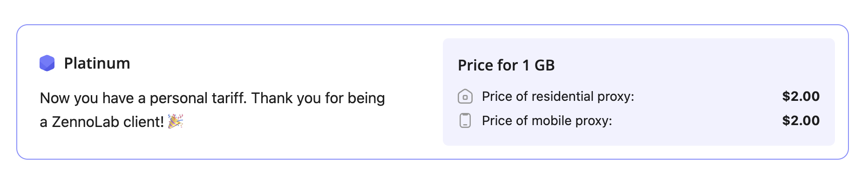Click the 'Price of residential proxy:' label
The height and width of the screenshot is (183, 868).
[x=558, y=96]
